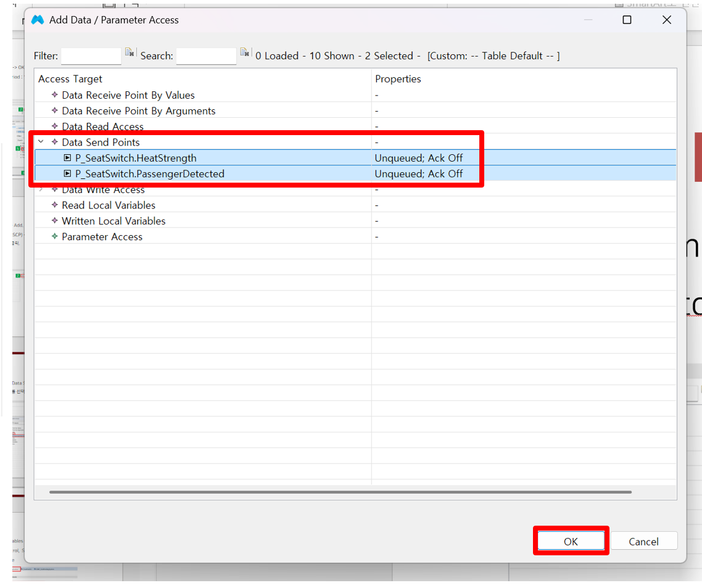Screen dimensions: 702x588
Task: Click the Data Receive Point By Values icon
Action: click(55, 95)
